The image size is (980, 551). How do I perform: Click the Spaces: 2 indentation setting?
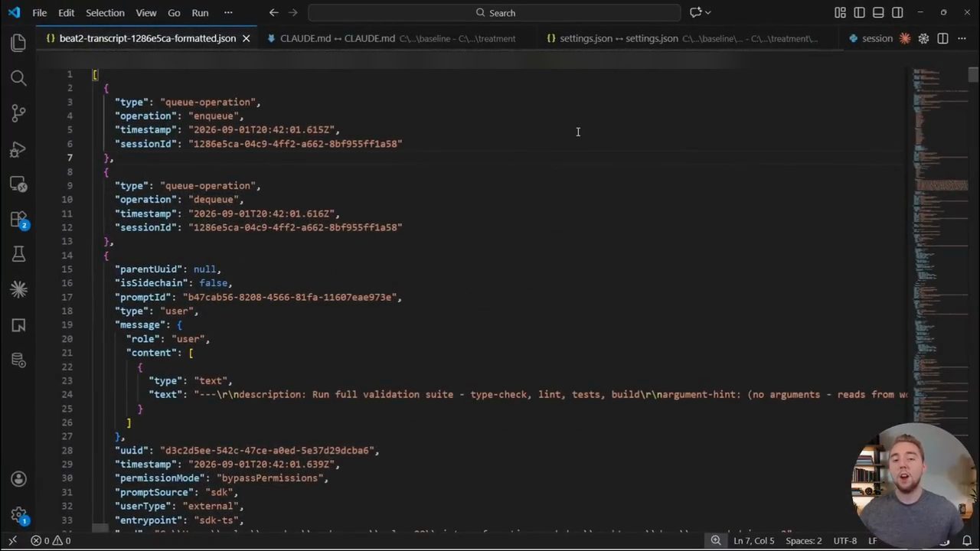(x=803, y=540)
